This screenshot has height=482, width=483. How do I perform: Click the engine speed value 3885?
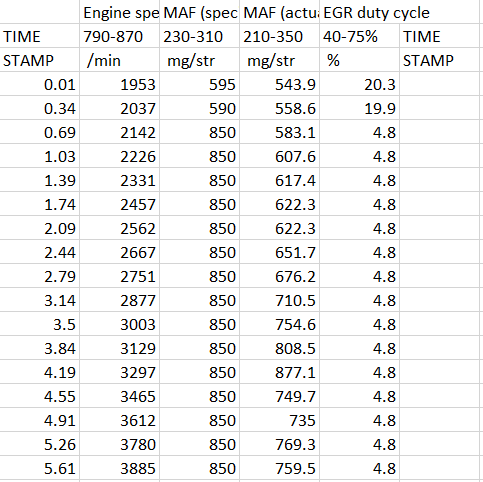(x=120, y=468)
